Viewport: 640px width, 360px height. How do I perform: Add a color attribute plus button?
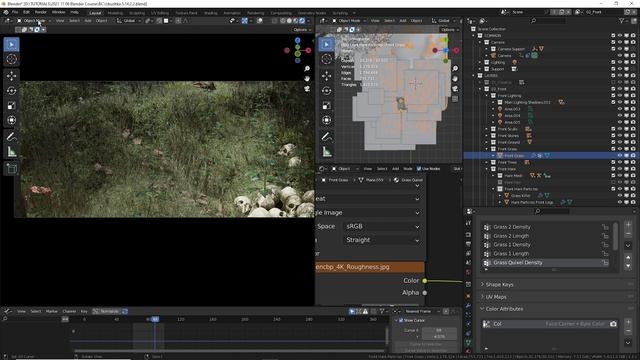(628, 322)
